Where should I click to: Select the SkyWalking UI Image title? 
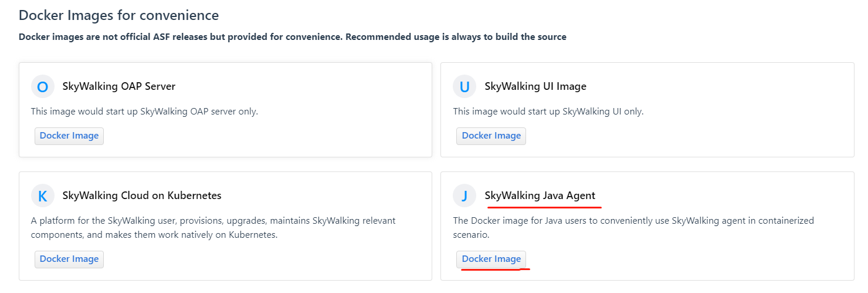(x=535, y=86)
